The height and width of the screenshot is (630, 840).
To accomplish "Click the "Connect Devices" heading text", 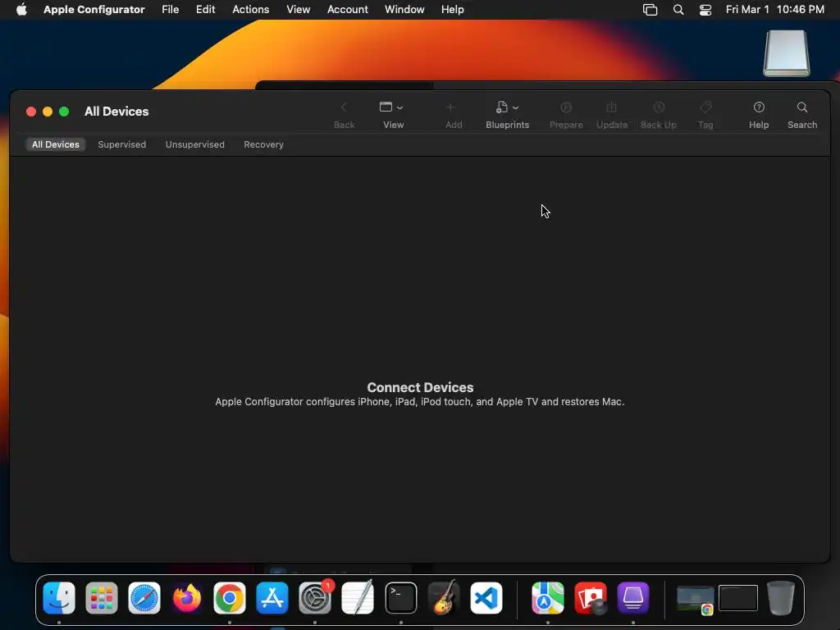I will click(x=420, y=387).
